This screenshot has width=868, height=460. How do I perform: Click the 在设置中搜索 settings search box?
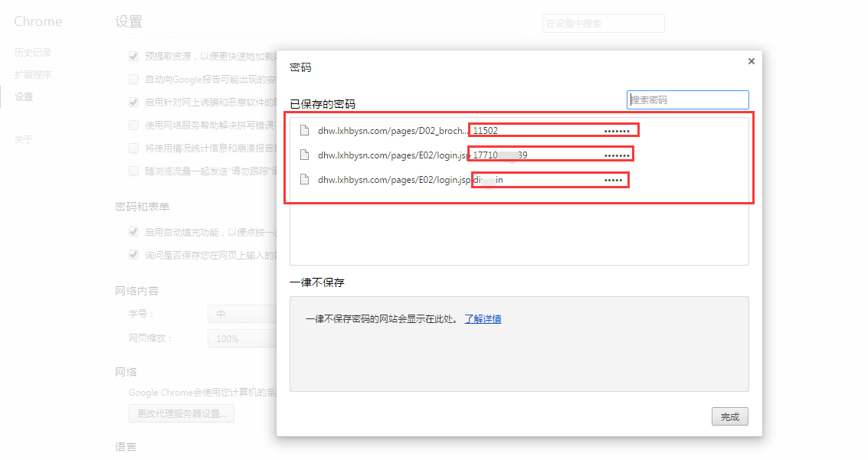(604, 23)
